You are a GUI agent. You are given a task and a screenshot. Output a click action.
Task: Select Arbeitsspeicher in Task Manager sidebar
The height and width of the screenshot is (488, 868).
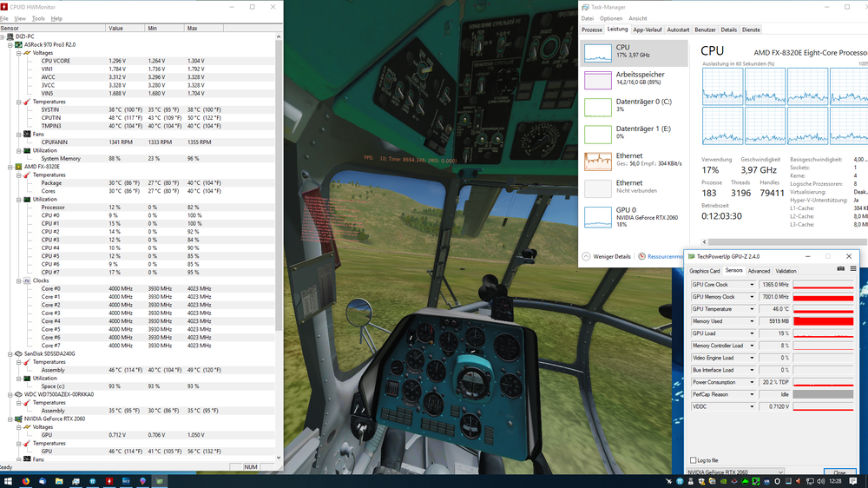point(635,80)
